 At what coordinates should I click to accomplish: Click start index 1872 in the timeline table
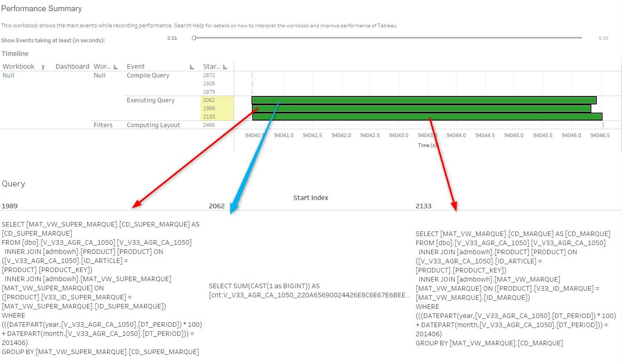(x=209, y=75)
